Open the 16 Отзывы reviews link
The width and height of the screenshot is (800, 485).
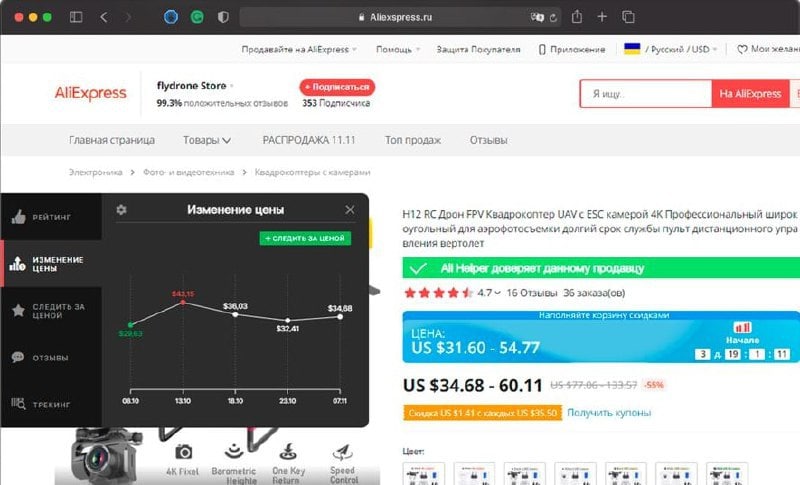(532, 293)
